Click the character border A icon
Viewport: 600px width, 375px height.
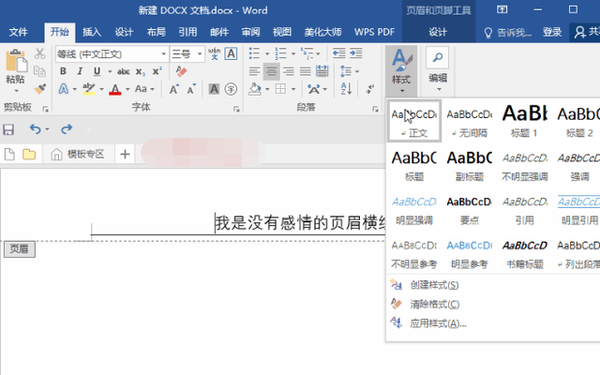coord(231,54)
